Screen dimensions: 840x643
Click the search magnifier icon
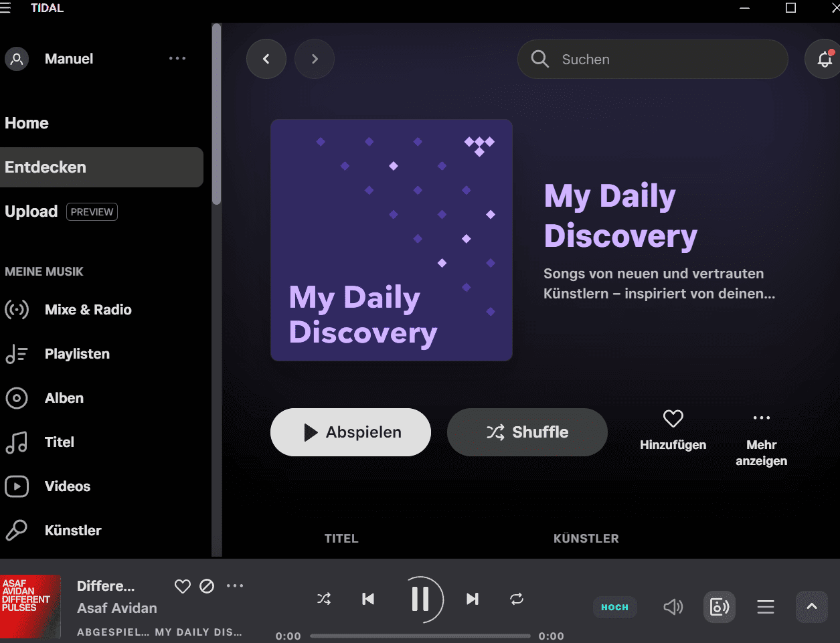tap(540, 59)
